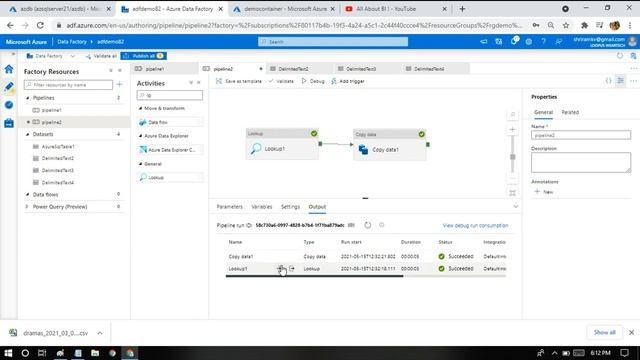Image resolution: width=640 pixels, height=360 pixels.
Task: Click the Lookup1 activity on canvas
Action: pyautogui.click(x=282, y=144)
